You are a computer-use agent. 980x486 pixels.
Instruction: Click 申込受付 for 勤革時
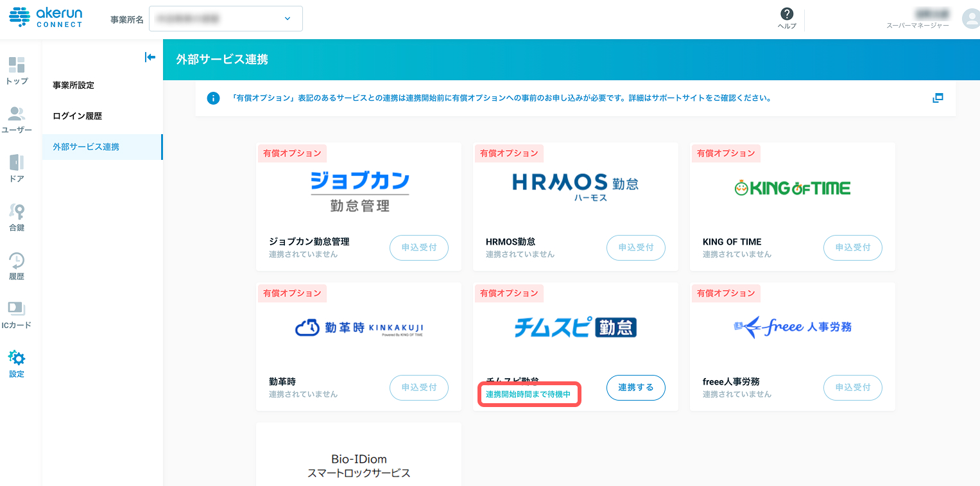click(419, 388)
